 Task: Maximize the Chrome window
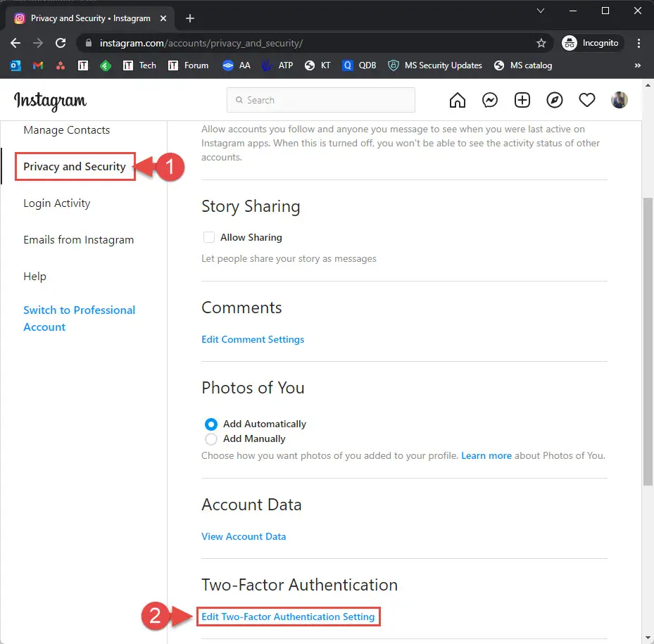605,11
